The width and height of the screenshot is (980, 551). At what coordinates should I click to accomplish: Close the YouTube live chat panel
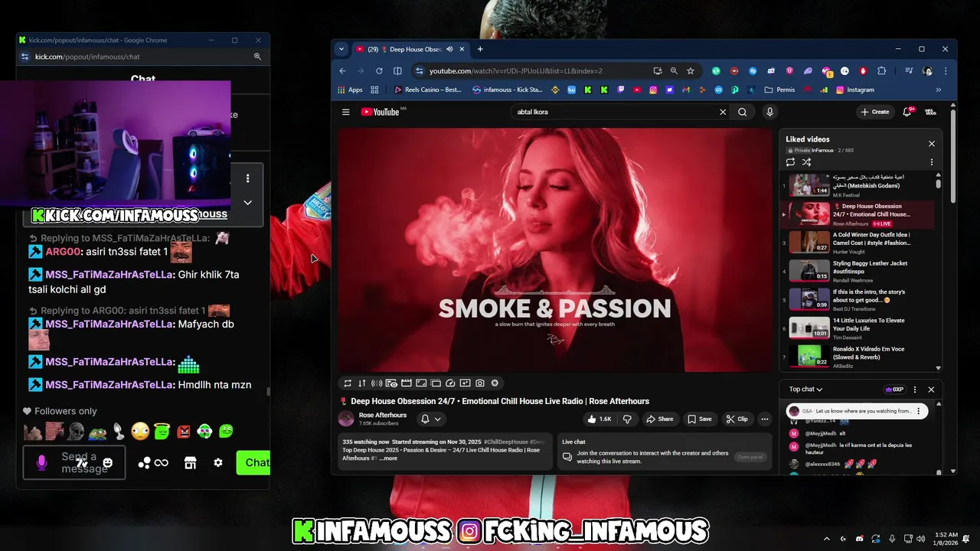(931, 390)
